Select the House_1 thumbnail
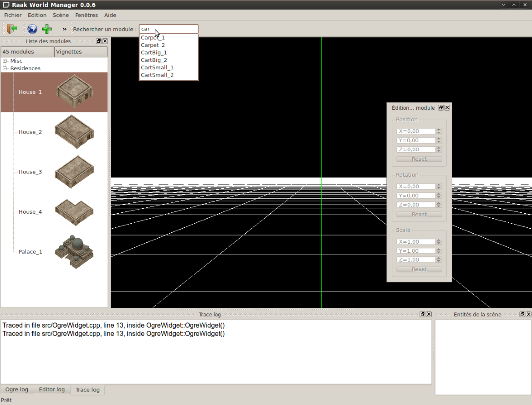Image resolution: width=532 pixels, height=405 pixels. [x=74, y=92]
